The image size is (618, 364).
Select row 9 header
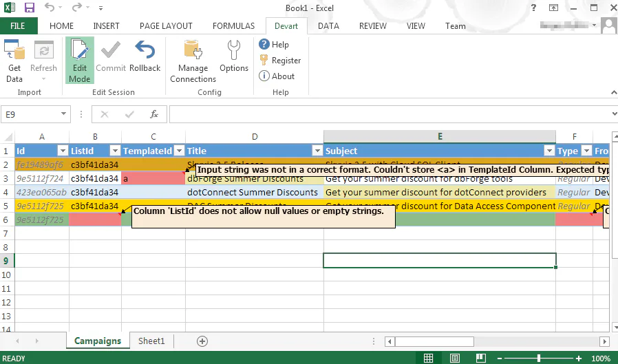(7, 261)
